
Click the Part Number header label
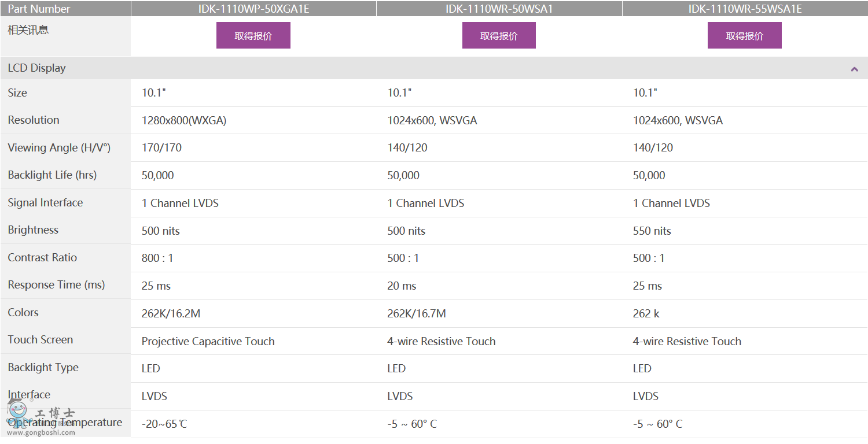39,9
